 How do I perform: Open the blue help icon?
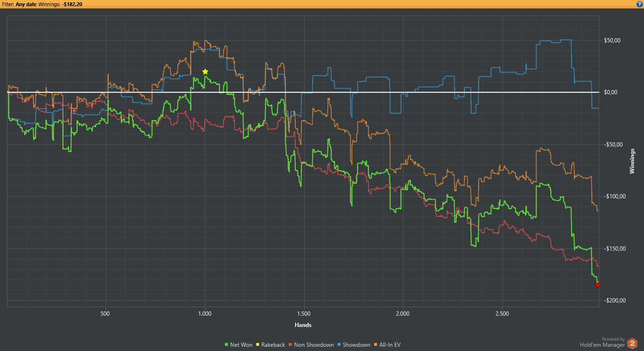[x=639, y=3]
